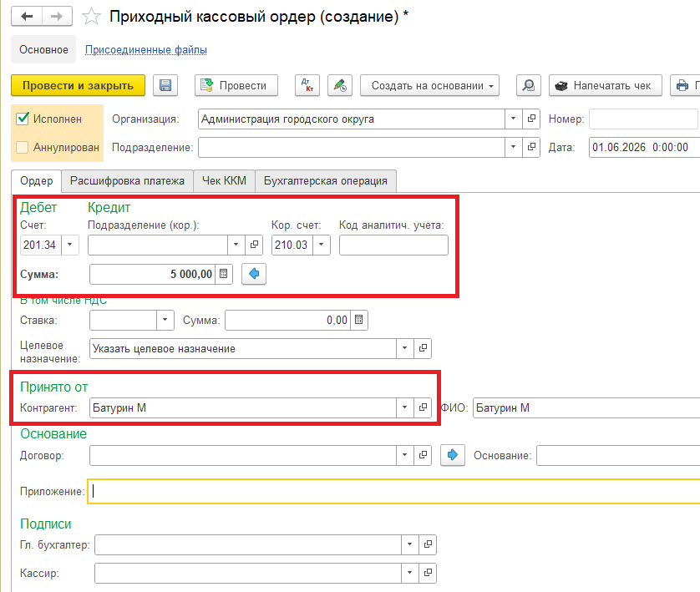Click blue left arrow beside Сумма

click(254, 274)
